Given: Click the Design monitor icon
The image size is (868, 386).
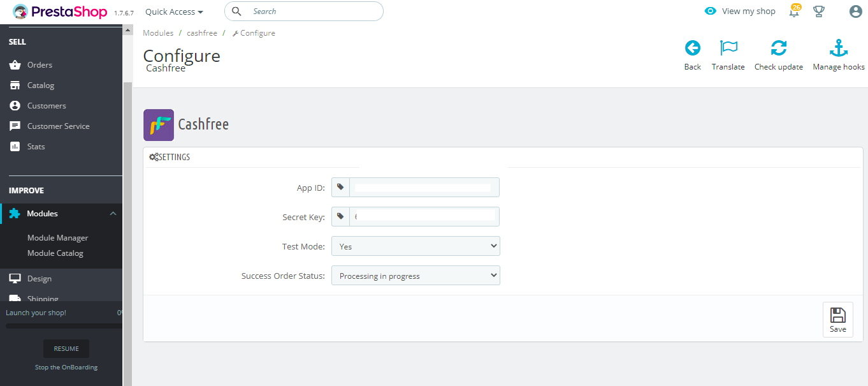Looking at the screenshot, I should click(15, 279).
